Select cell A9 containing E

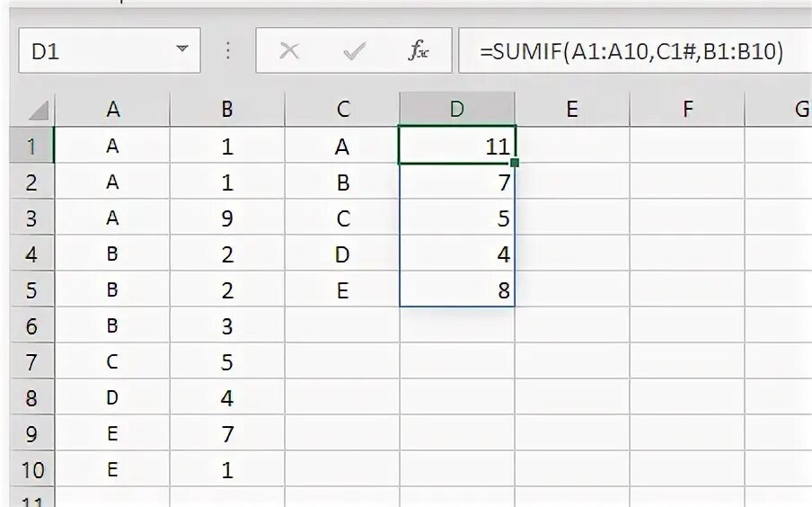click(112, 433)
